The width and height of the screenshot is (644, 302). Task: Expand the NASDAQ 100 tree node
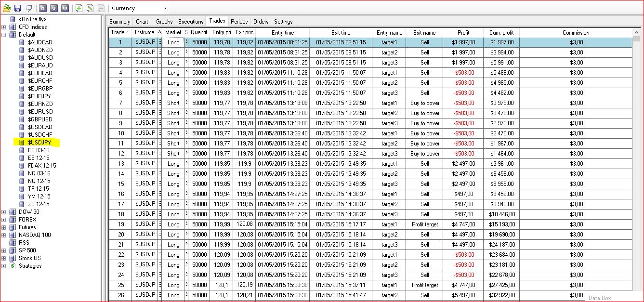pyautogui.click(x=4, y=235)
